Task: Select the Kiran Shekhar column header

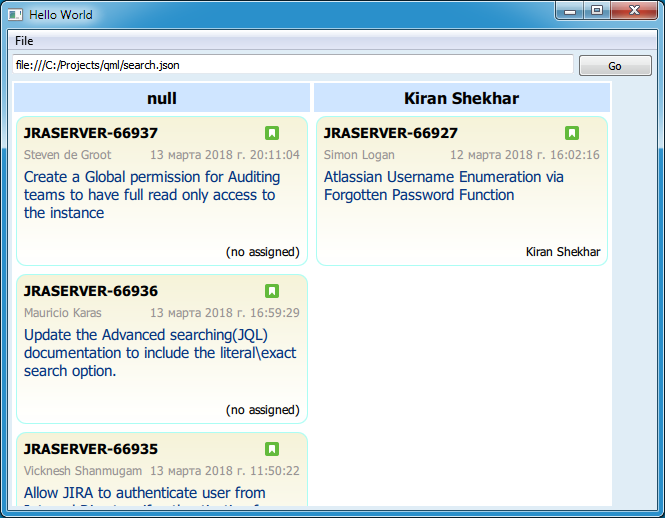Action: click(x=461, y=98)
